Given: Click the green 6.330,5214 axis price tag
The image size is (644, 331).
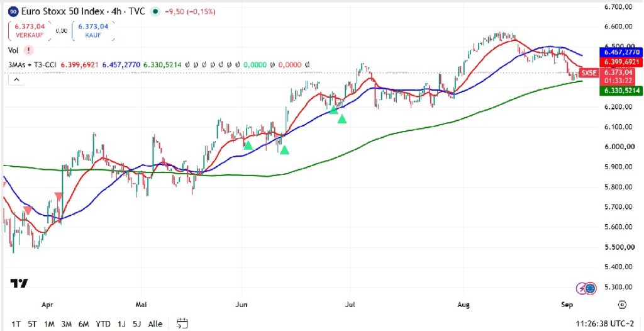Looking at the screenshot, I should pyautogui.click(x=621, y=91).
